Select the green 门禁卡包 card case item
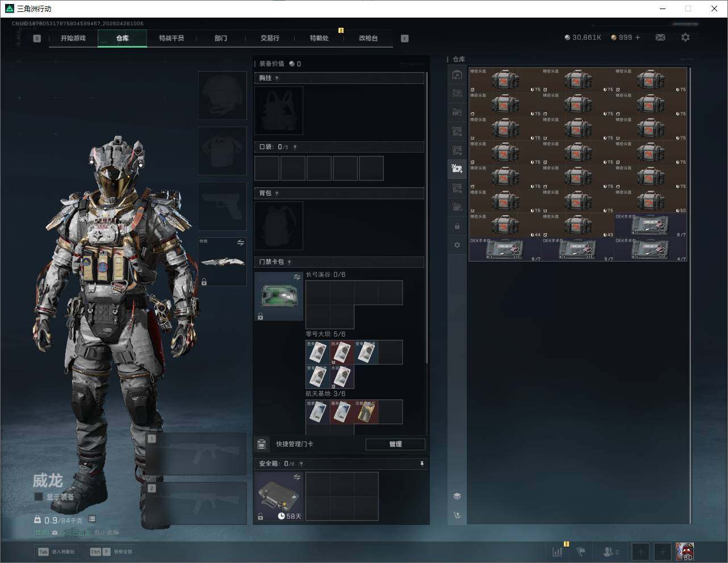The height and width of the screenshot is (563, 728). point(278,296)
